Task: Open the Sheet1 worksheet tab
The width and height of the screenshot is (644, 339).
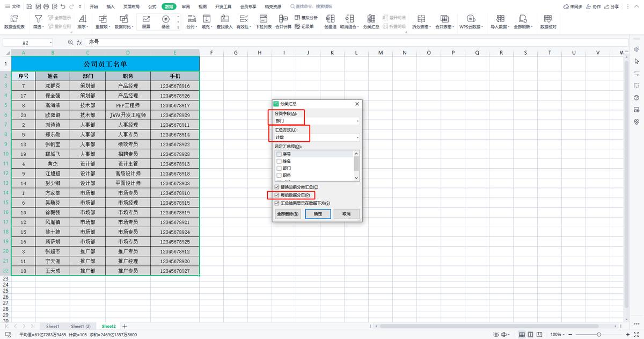Action: [x=53, y=326]
